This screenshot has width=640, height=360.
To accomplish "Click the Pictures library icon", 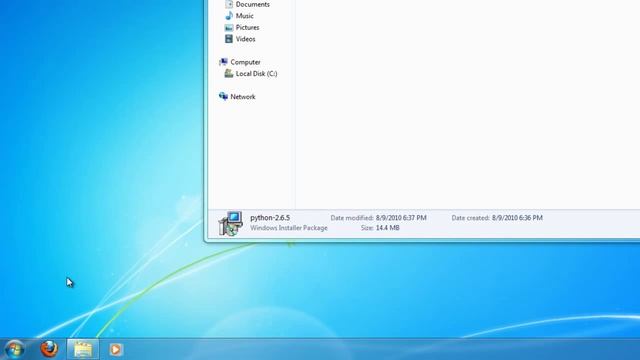I will (229, 27).
